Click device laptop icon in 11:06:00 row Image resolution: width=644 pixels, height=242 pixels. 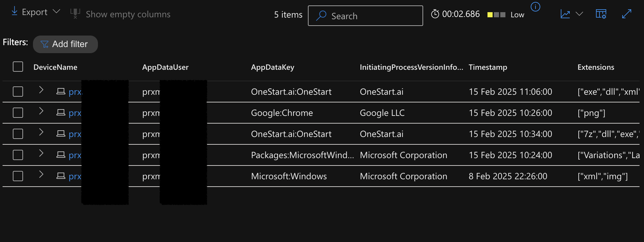(x=61, y=92)
